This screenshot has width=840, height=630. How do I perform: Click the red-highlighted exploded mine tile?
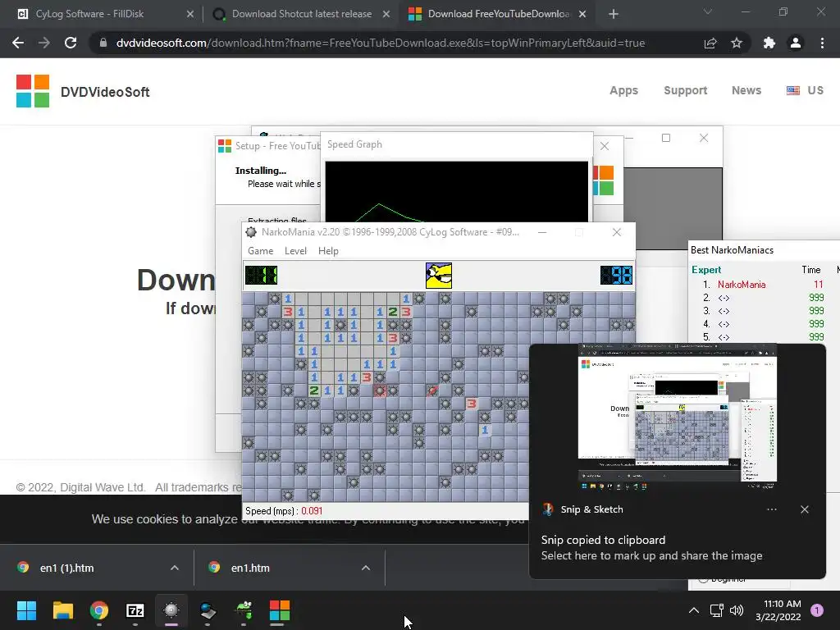(x=380, y=390)
